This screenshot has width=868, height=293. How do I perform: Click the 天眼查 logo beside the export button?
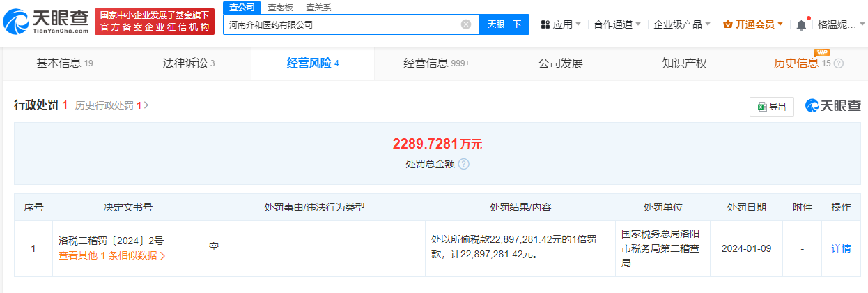pyautogui.click(x=832, y=106)
